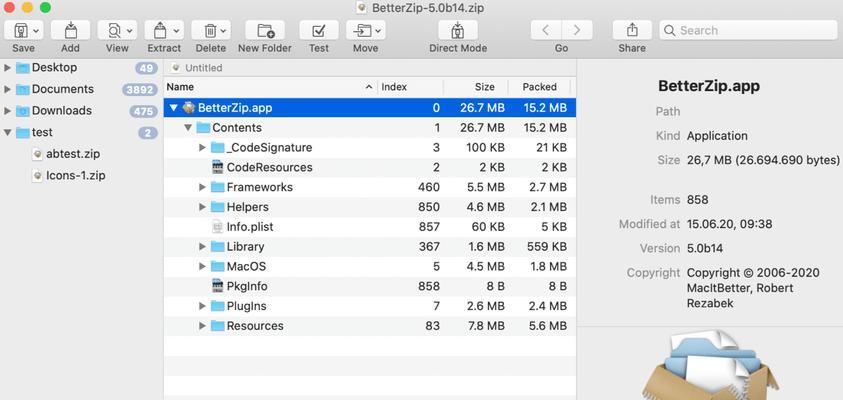Expand the Desktop sidebar folder
This screenshot has width=843, height=400.
click(8, 68)
